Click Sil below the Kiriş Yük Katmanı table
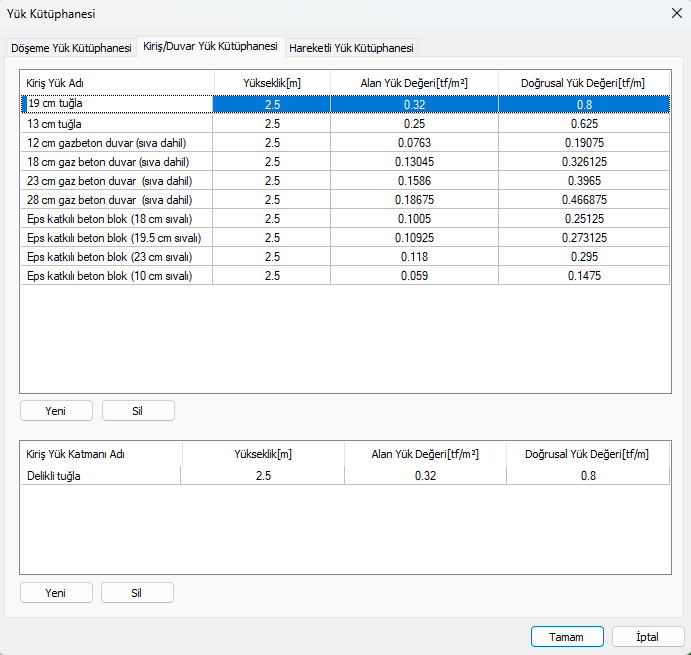The width and height of the screenshot is (691, 655). pyautogui.click(x=137, y=593)
